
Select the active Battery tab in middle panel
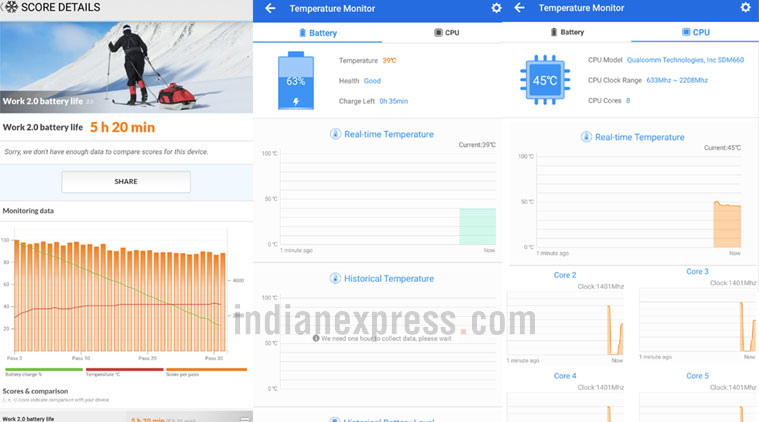click(x=318, y=32)
